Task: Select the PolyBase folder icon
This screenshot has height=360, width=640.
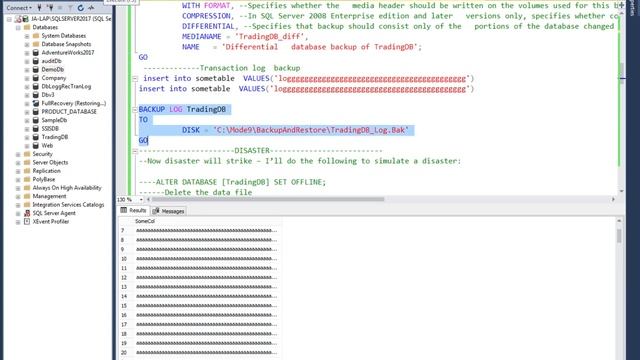Action: [x=27, y=179]
